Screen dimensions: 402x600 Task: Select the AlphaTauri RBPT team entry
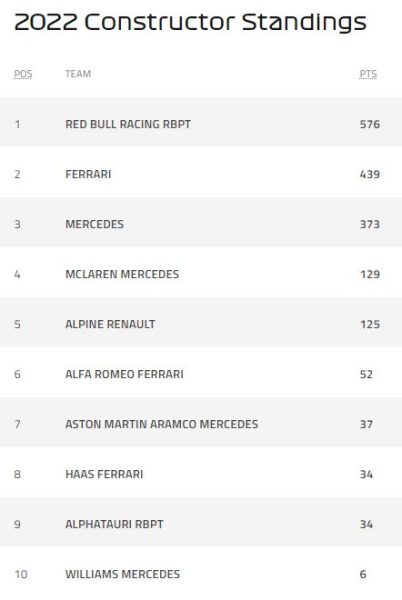[114, 524]
